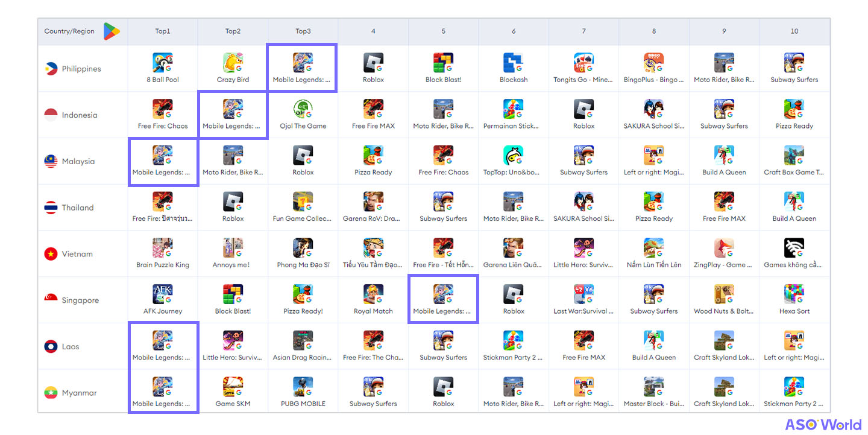Click Wood Nuts & Bolts icon
The width and height of the screenshot is (868, 435).
[x=724, y=294]
